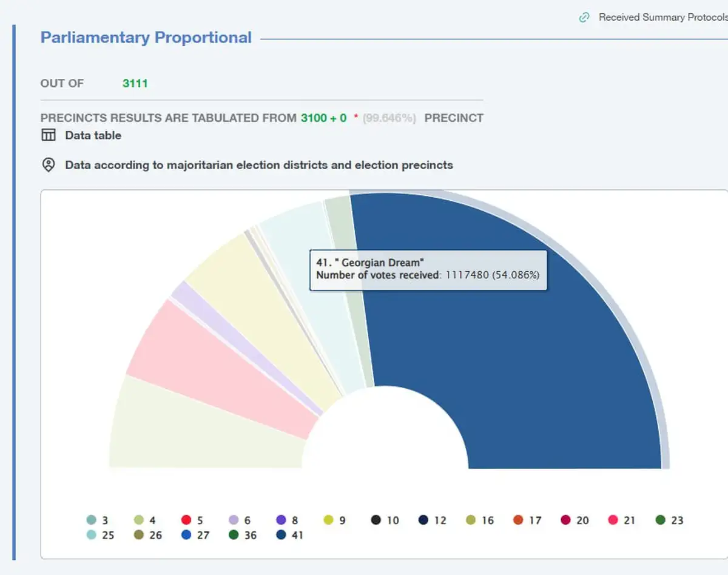Viewport: 728px width, 575px height.
Task: Click the Parliamentary Proportional heading
Action: [146, 38]
